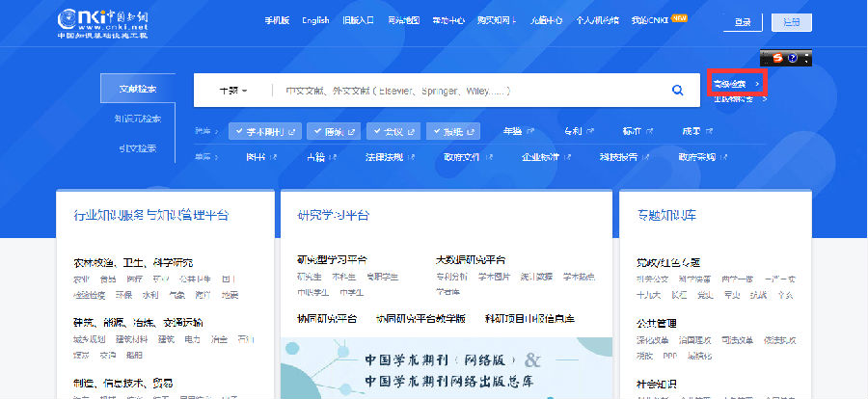868x399 pixels.
Task: Click external-link icon beside 政府采购
Action: 724,157
